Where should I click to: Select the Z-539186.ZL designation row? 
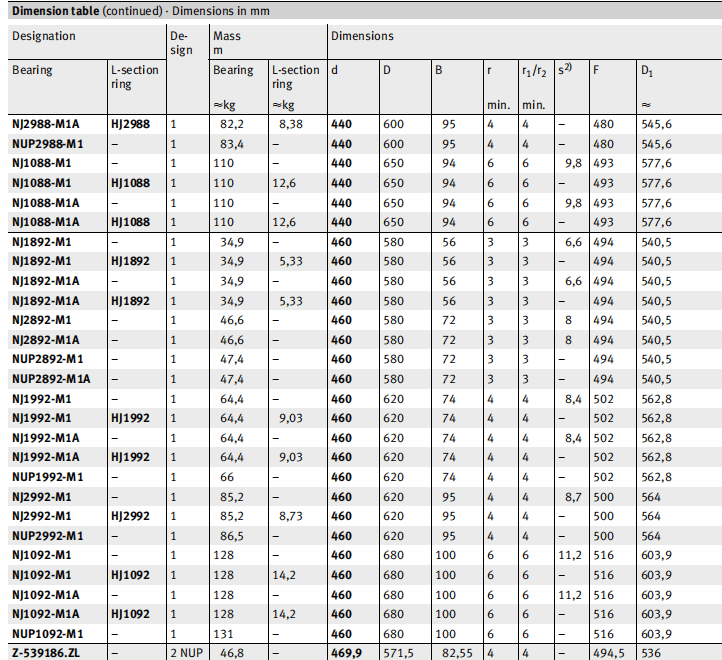(x=46, y=651)
